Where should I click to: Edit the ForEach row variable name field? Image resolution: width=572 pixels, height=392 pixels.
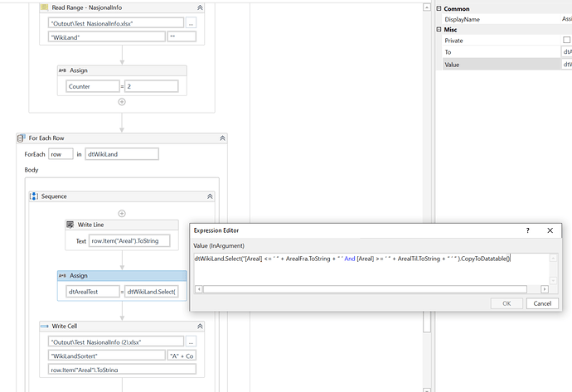click(61, 154)
